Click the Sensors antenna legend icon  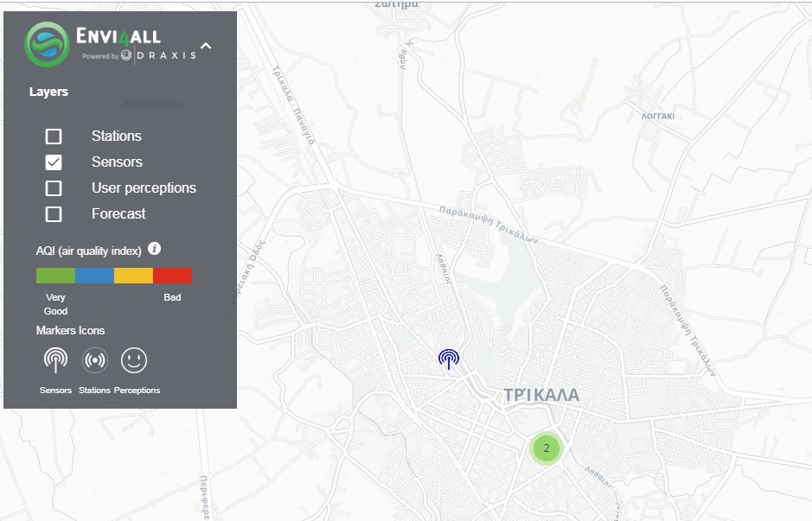[55, 360]
